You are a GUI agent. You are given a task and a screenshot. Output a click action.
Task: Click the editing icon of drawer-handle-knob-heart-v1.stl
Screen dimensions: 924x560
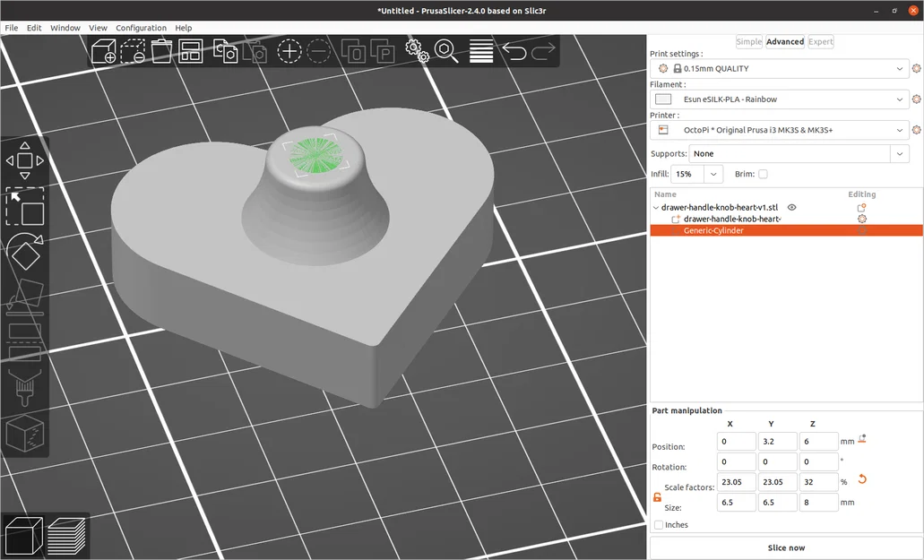tap(861, 207)
